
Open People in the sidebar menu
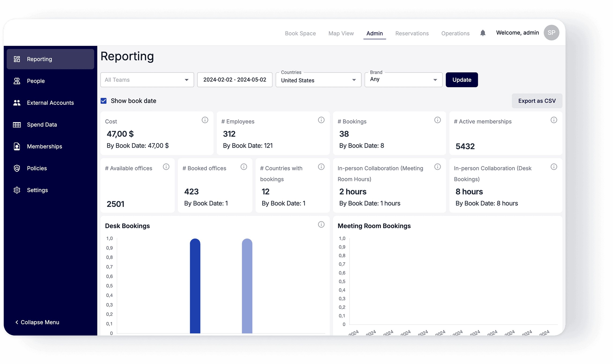pos(50,81)
